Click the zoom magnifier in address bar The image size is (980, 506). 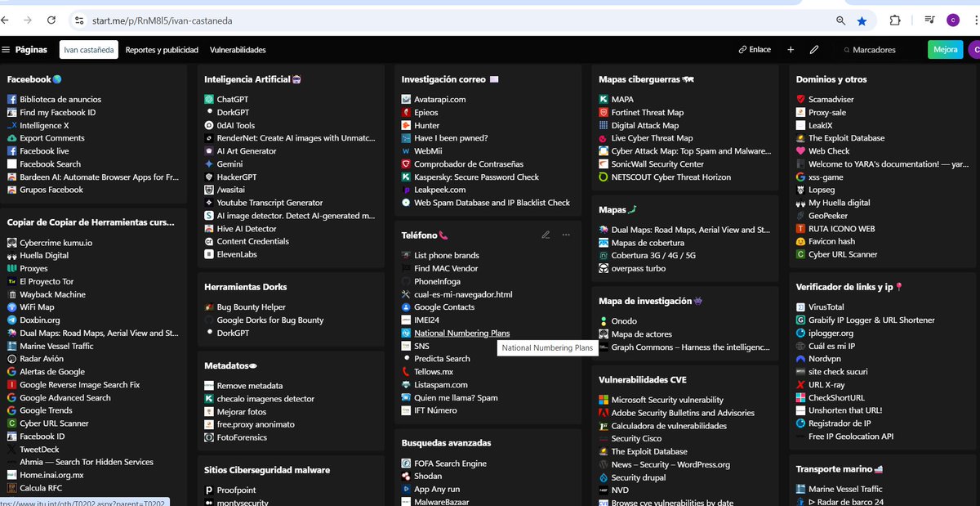pos(841,20)
